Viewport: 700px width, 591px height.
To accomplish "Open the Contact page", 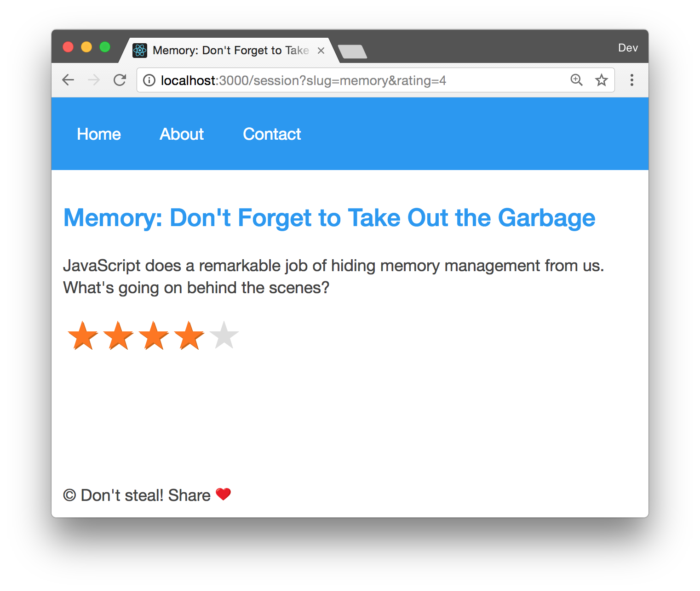I will click(272, 134).
